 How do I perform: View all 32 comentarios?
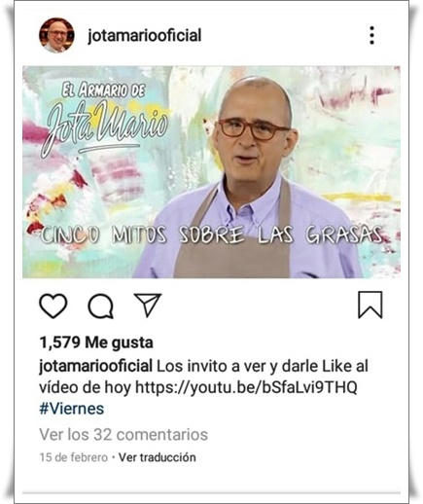[x=123, y=435]
